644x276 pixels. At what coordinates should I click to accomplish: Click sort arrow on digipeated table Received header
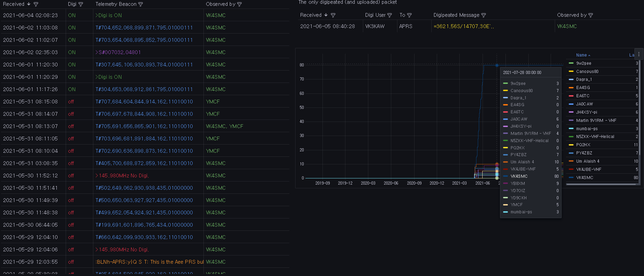[x=326, y=15]
